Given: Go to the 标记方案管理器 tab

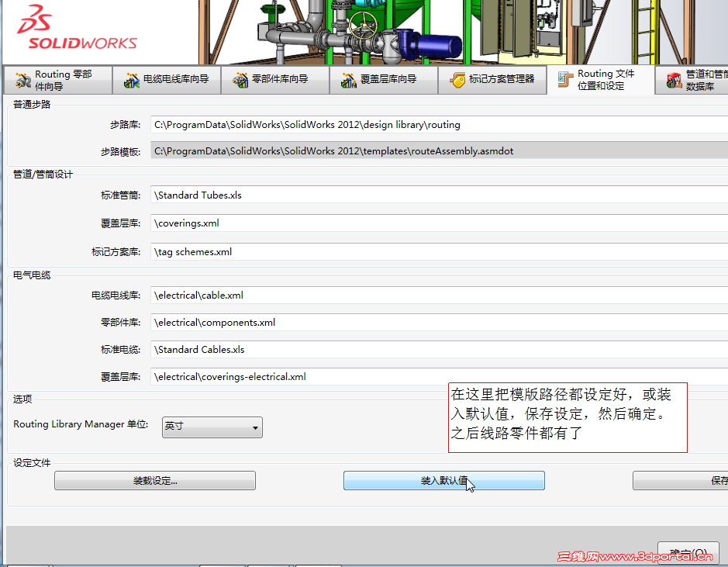Looking at the screenshot, I should click(x=492, y=81).
